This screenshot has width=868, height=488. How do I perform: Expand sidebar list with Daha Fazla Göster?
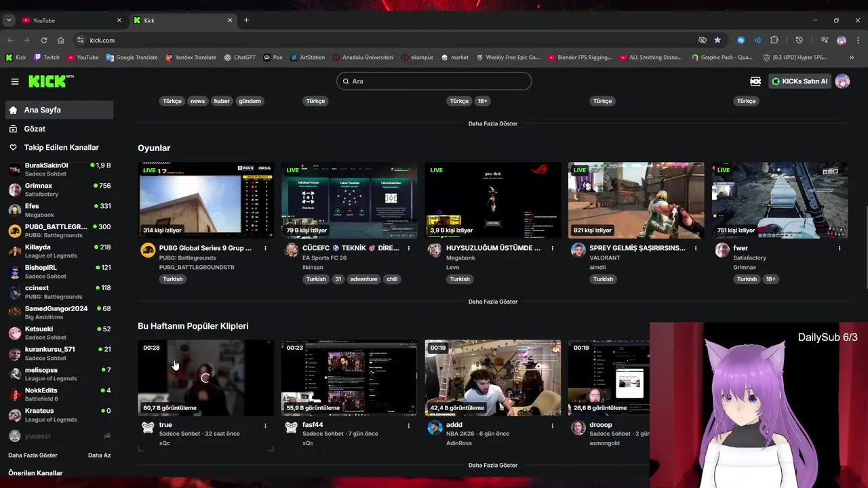(x=33, y=455)
